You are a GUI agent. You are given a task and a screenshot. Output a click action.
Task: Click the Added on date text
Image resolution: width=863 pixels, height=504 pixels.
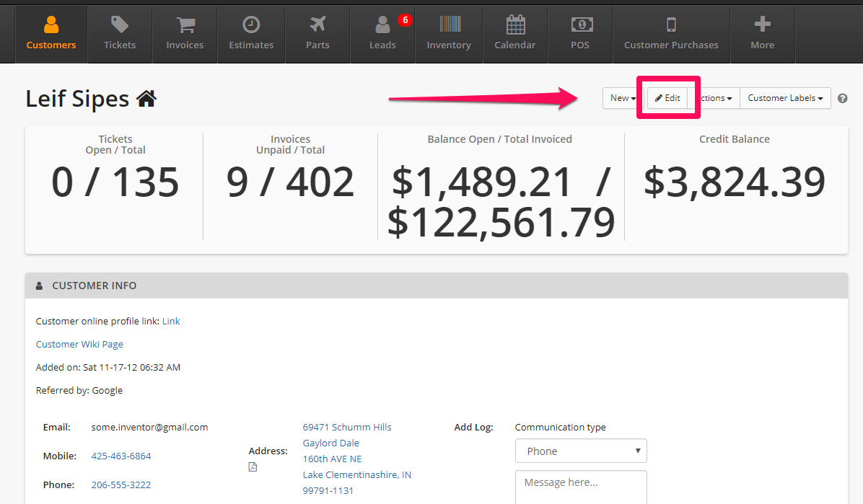coord(108,368)
